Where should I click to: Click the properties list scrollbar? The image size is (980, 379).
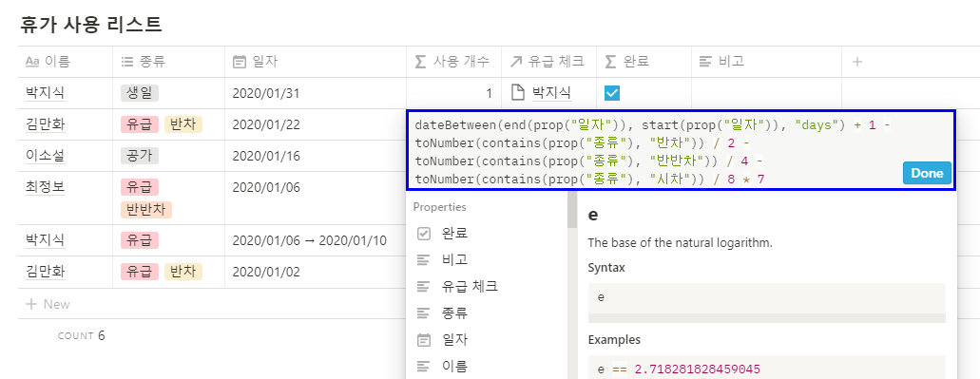tap(572, 211)
